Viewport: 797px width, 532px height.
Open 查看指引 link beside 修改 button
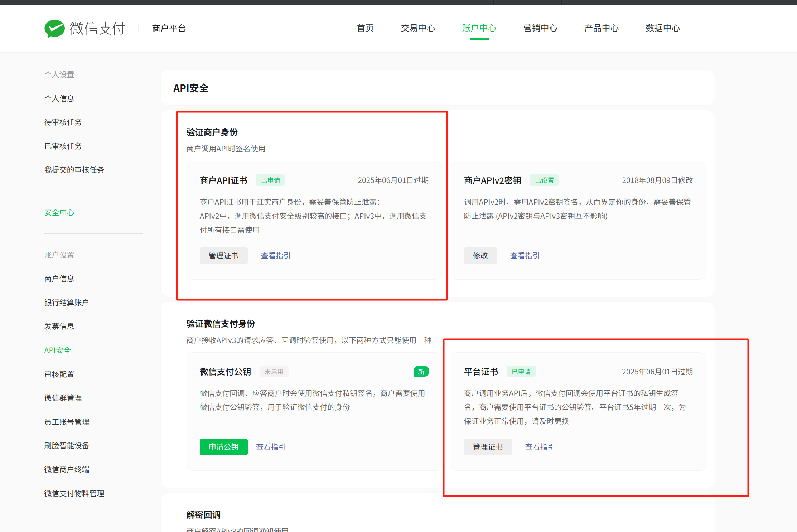525,256
